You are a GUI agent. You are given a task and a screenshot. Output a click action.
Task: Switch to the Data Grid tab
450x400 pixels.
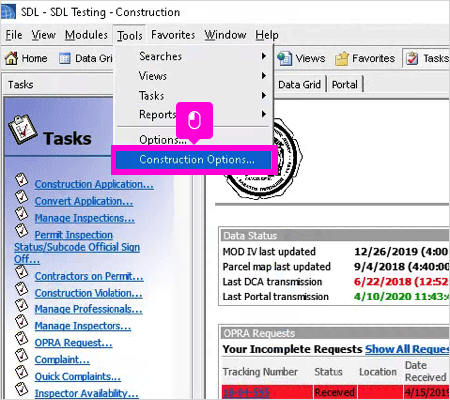(x=299, y=84)
